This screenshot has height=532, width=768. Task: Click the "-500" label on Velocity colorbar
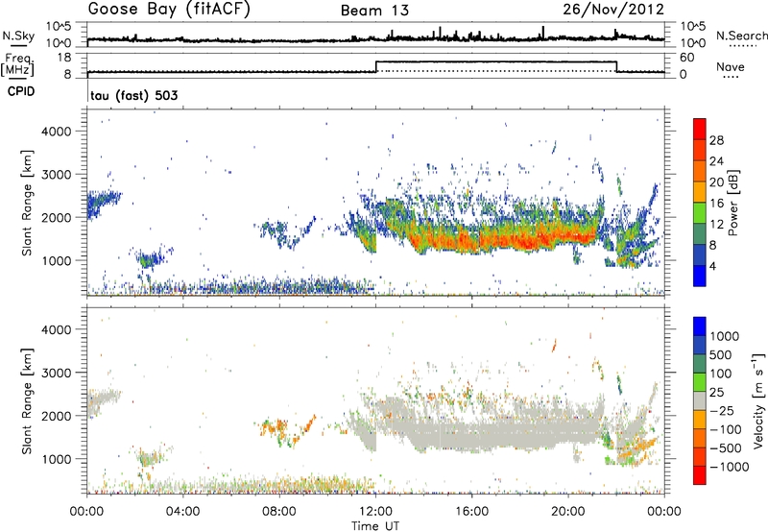pyautogui.click(x=725, y=447)
